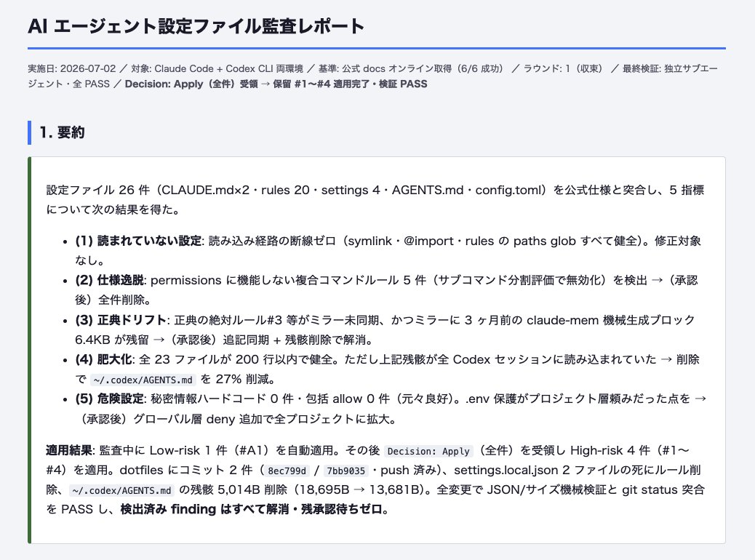Click commit hash '7bb9035'

[345, 471]
